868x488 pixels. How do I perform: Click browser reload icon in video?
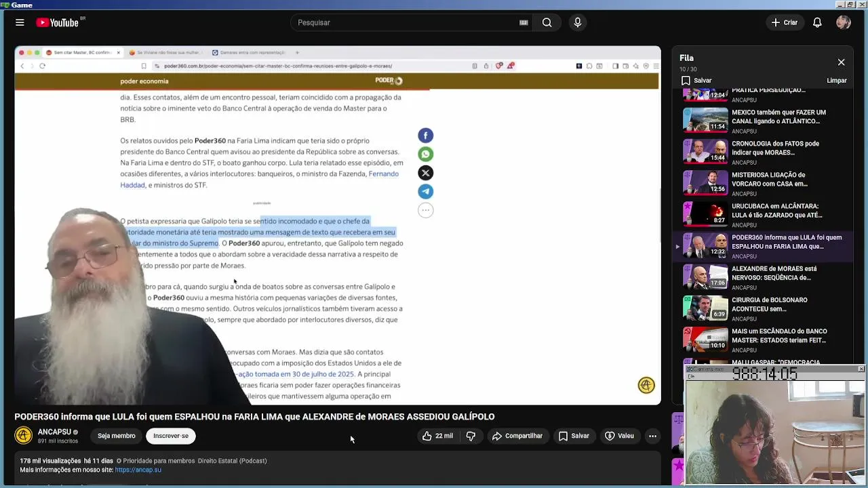42,66
